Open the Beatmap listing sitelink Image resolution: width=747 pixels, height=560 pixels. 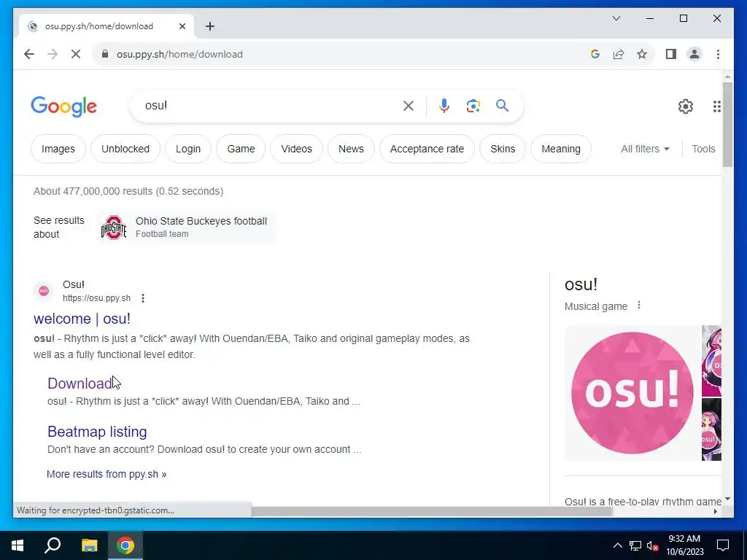coord(97,432)
